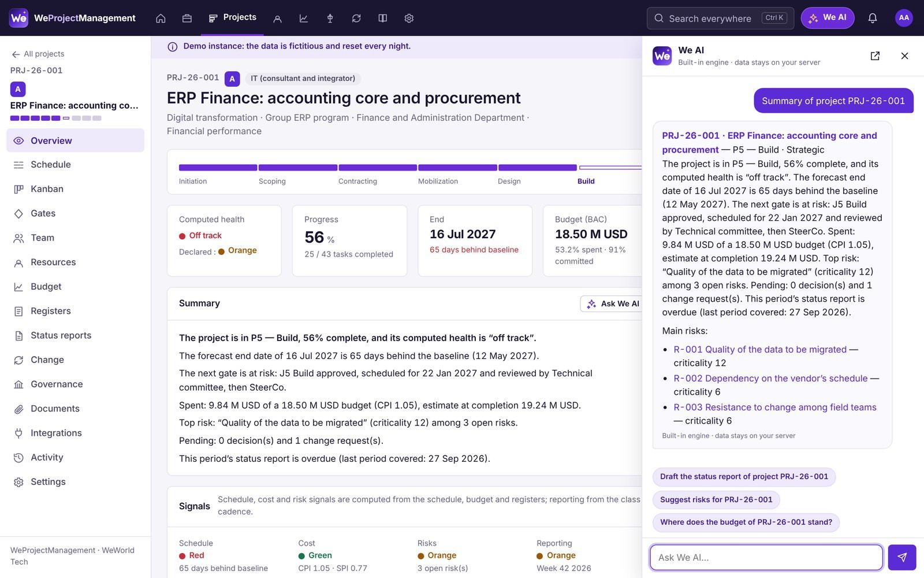Open the home icon in top navigation
The width and height of the screenshot is (924, 578).
tap(161, 18)
